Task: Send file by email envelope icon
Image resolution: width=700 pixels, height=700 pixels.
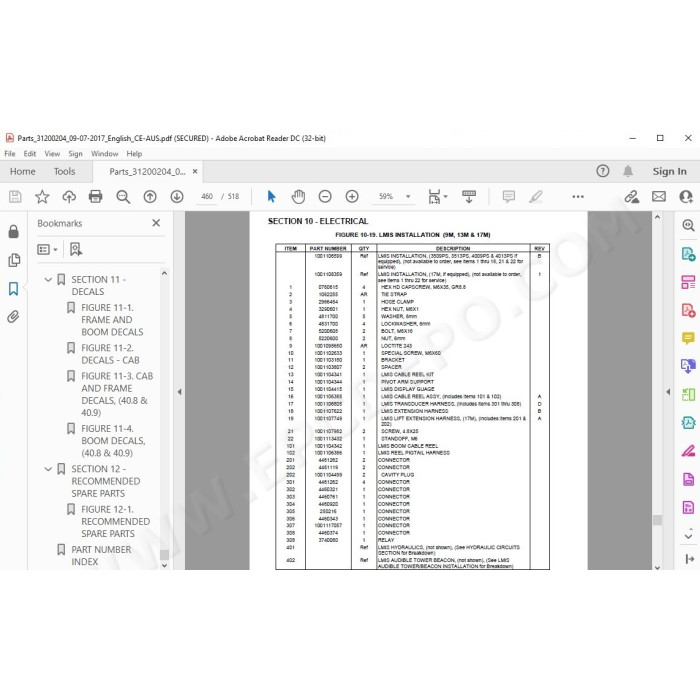Action: [659, 196]
